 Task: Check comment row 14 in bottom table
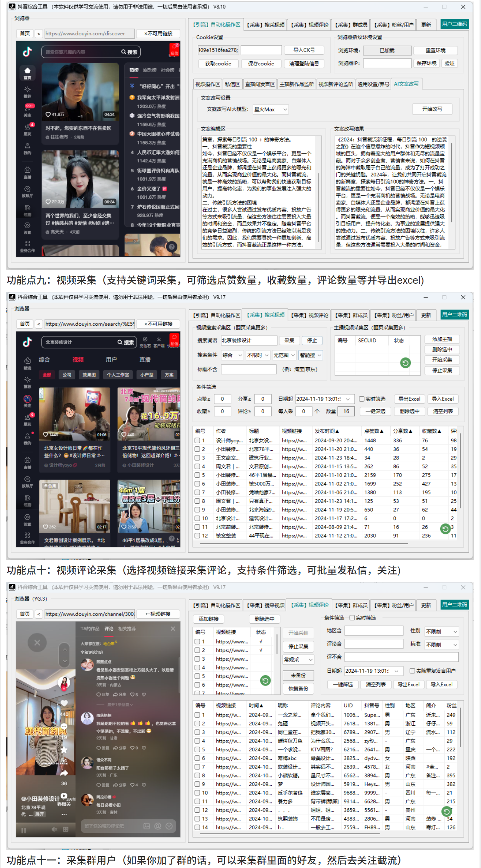pos(197,828)
